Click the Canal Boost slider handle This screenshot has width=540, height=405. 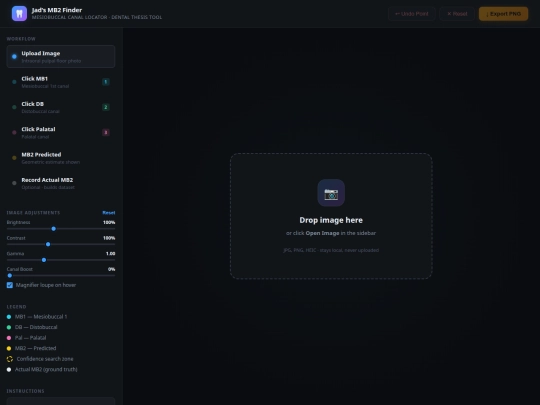tap(10, 276)
